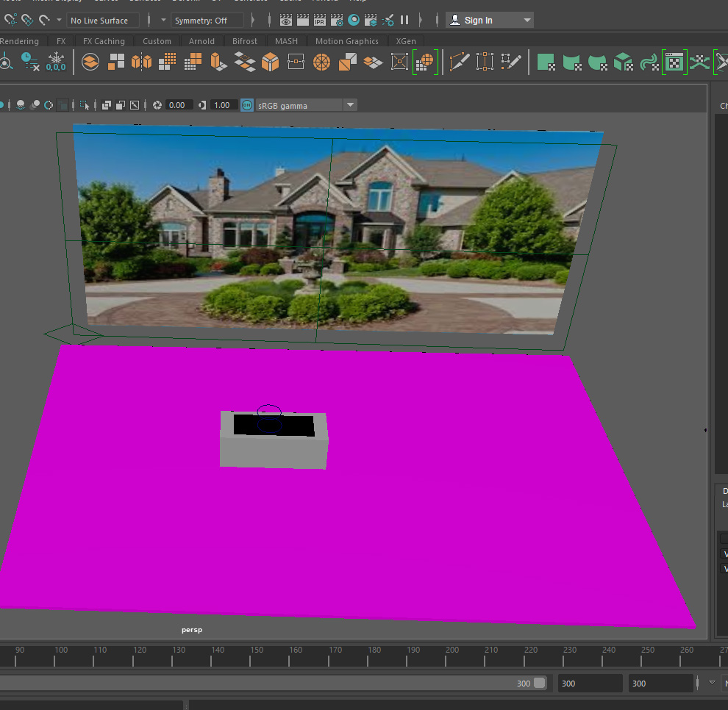Viewport: 728px width, 710px height.
Task: Open the Hypershade sphere icon
Action: pos(354,20)
